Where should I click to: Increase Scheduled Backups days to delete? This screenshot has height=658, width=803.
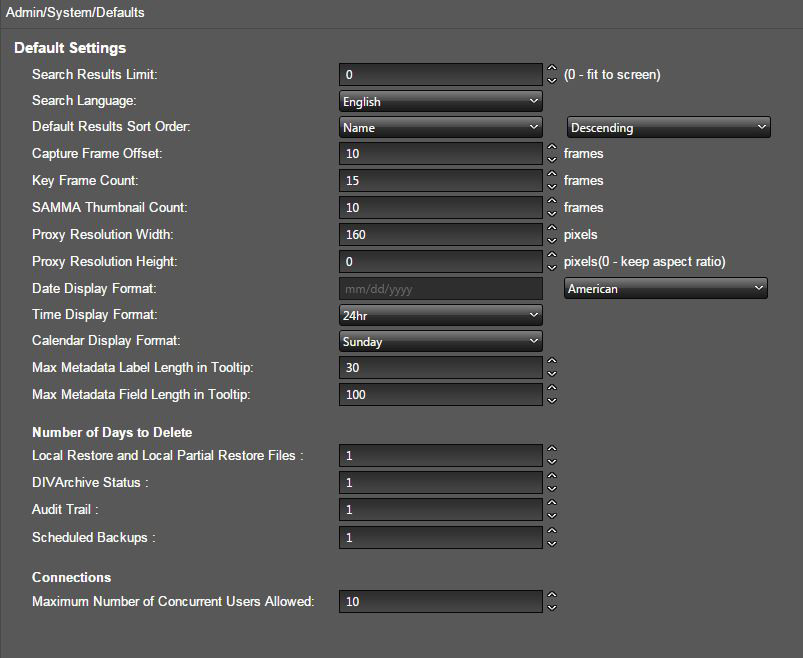552,531
